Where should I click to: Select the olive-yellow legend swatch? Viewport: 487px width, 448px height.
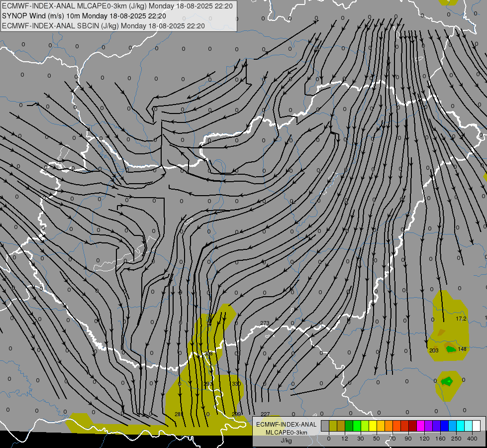point(333,426)
